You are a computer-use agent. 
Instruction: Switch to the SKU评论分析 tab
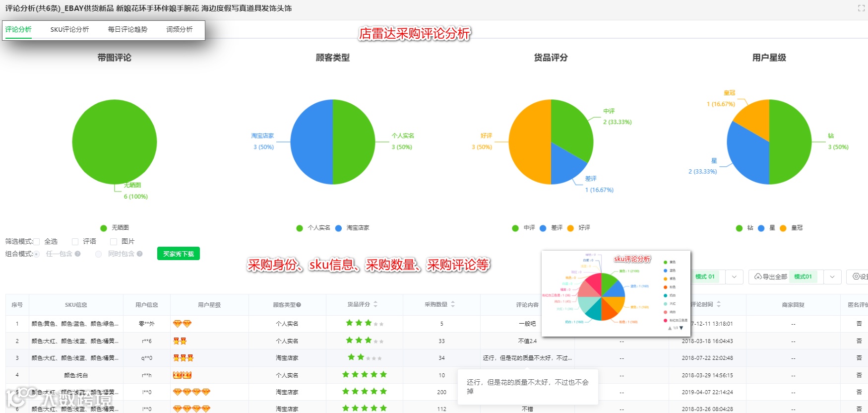(x=69, y=30)
